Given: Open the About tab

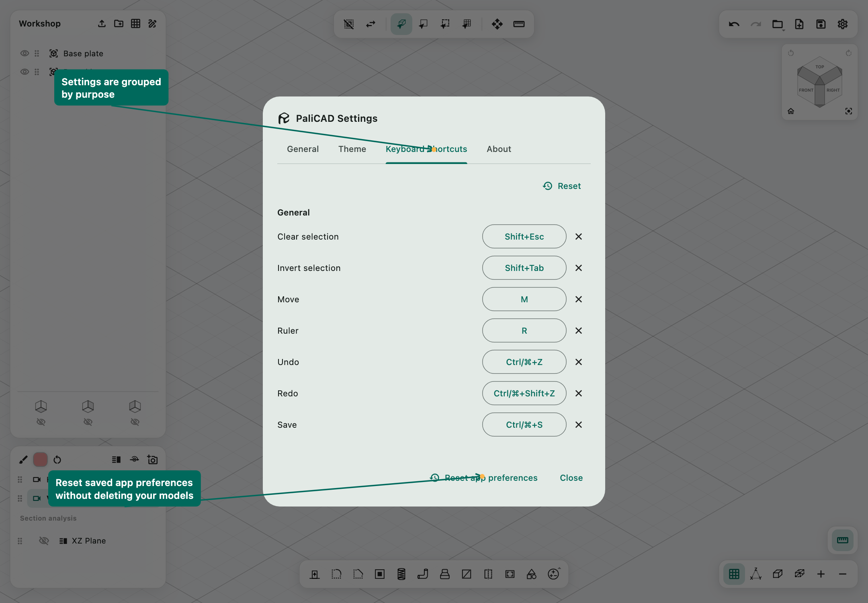Looking at the screenshot, I should 499,149.
